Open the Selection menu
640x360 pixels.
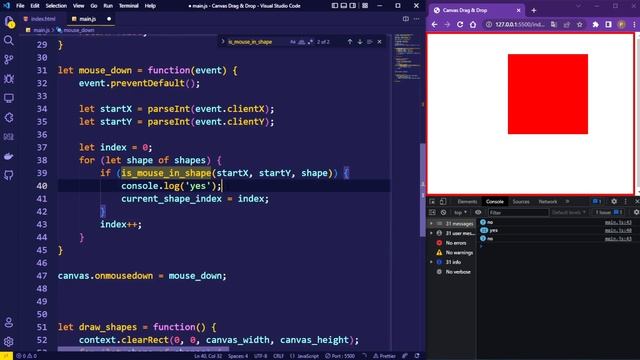click(x=56, y=6)
